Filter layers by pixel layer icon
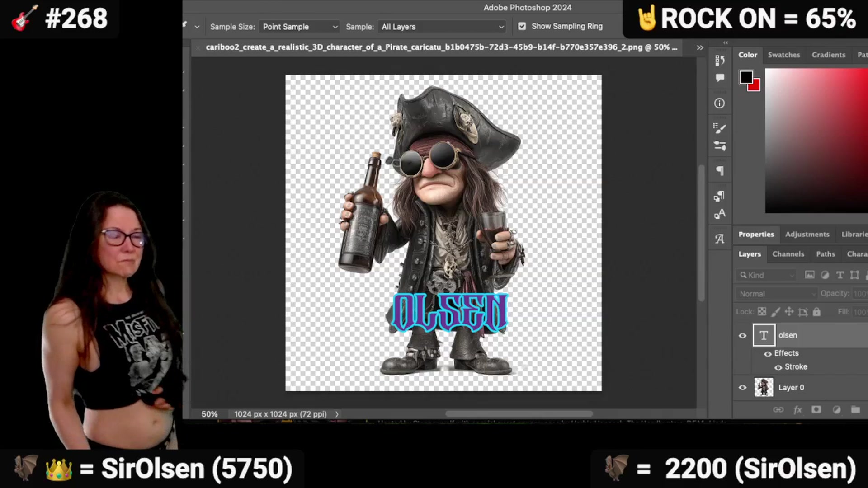This screenshot has width=868, height=488. click(810, 275)
